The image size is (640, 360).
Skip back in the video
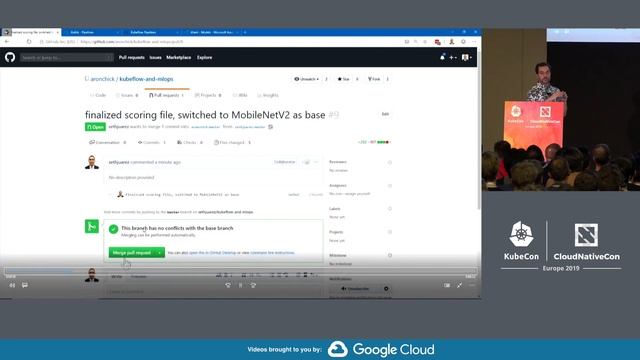(x=228, y=285)
